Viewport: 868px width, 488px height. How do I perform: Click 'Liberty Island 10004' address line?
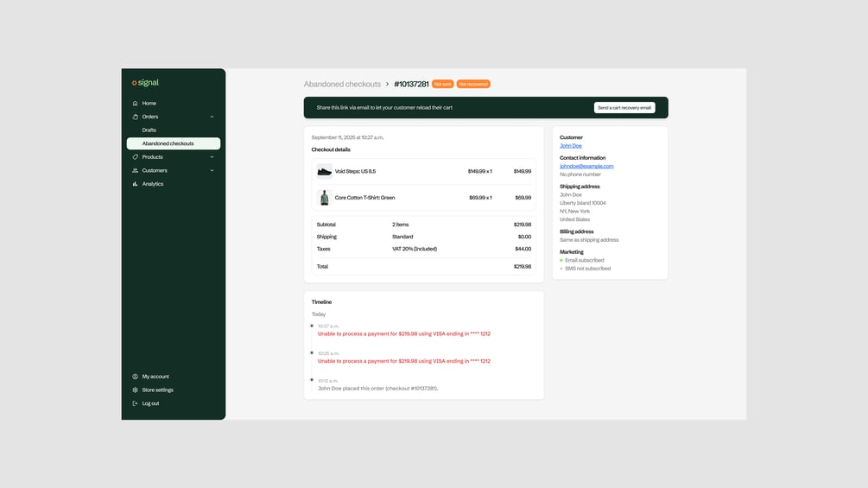(583, 203)
